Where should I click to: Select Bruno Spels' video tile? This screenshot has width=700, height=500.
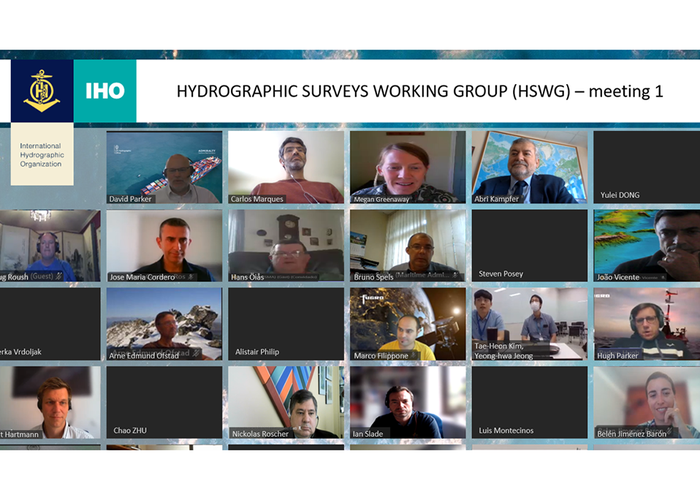click(x=408, y=246)
